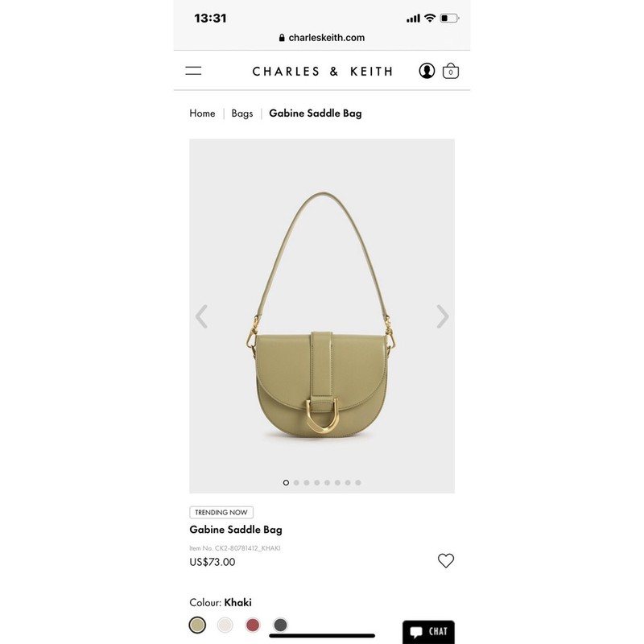Select the red colour swatch

(253, 625)
